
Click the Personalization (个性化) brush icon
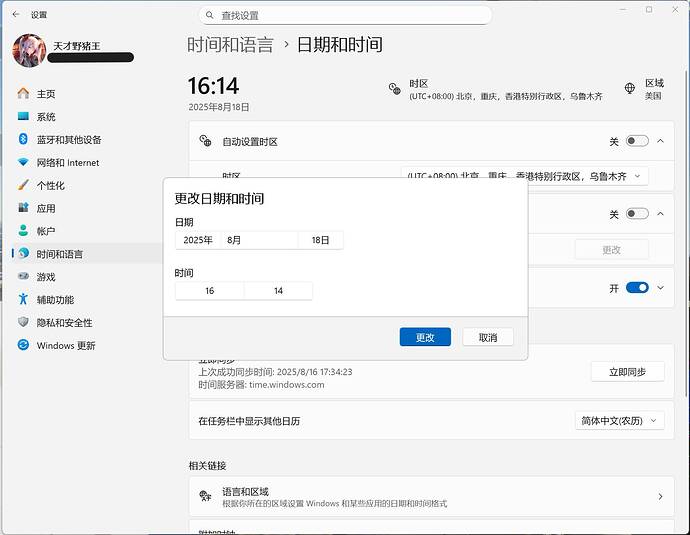(23, 186)
